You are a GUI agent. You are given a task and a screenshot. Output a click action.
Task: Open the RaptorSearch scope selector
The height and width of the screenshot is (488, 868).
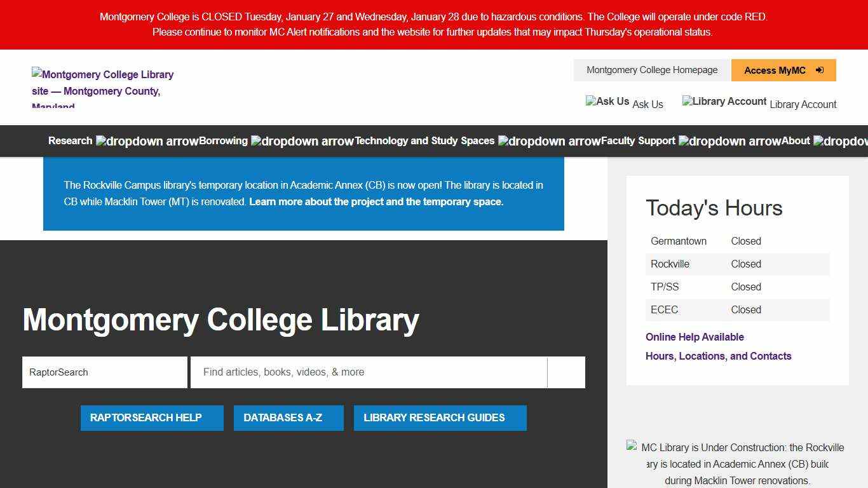(x=104, y=372)
